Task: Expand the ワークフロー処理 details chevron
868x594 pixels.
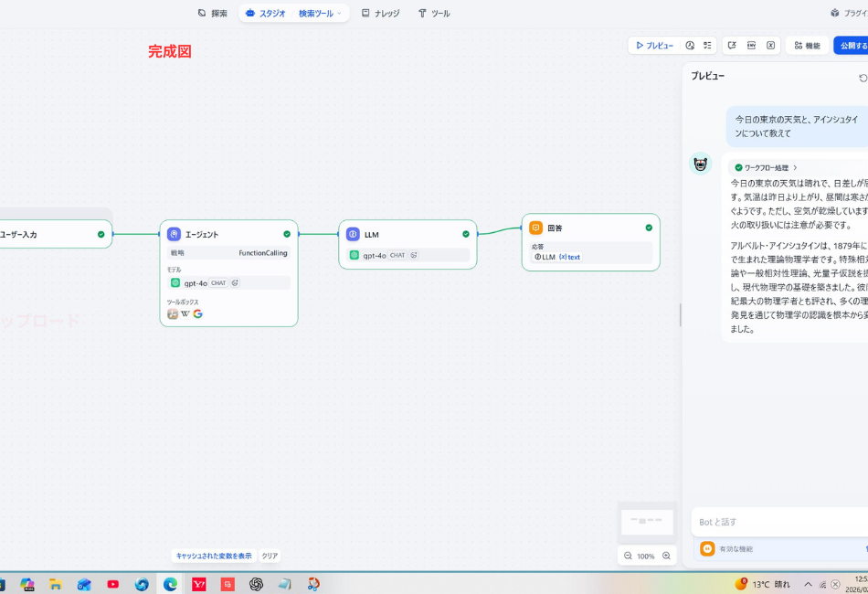Action: click(x=795, y=168)
